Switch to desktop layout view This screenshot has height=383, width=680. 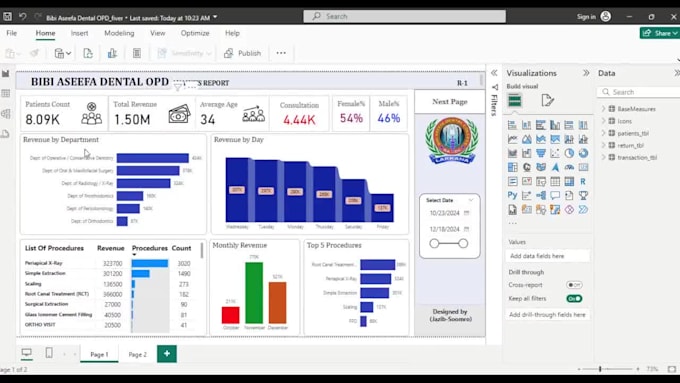[x=26, y=353]
